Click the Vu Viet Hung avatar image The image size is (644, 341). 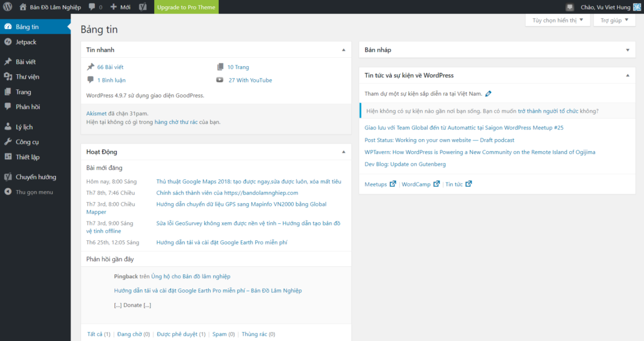point(636,7)
